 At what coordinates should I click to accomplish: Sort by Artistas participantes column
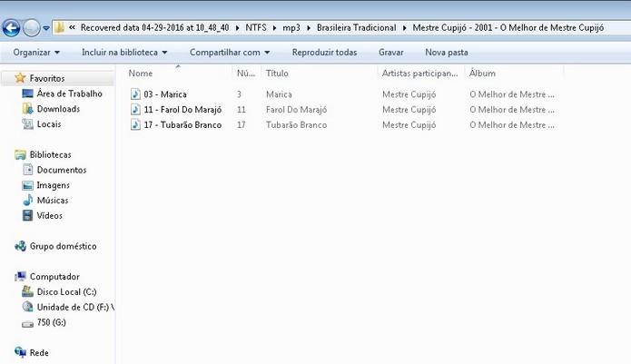(x=419, y=74)
